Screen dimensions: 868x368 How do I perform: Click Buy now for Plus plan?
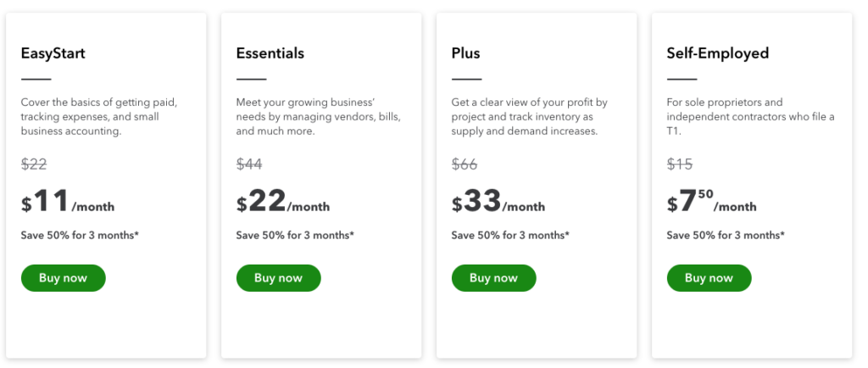(494, 278)
